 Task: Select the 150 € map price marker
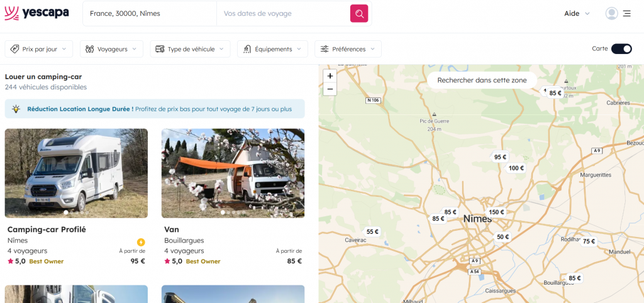point(496,212)
